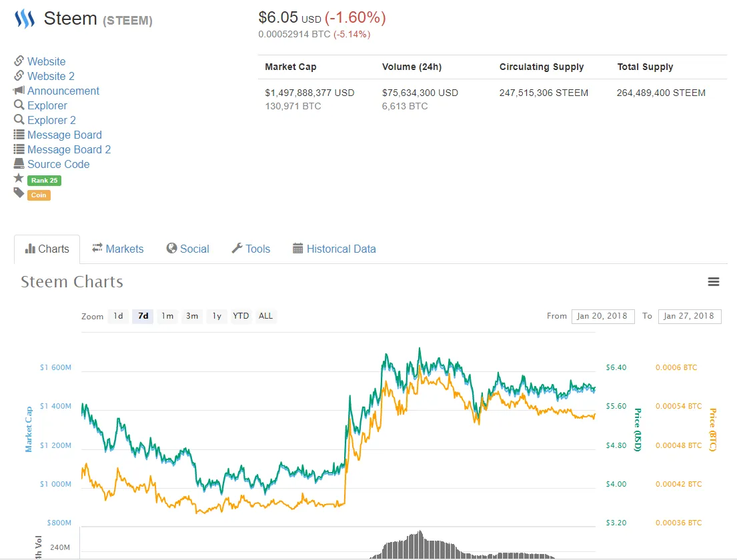Click the globe icon beside Social
Viewport: 737px width, 560px height.
coord(171,248)
